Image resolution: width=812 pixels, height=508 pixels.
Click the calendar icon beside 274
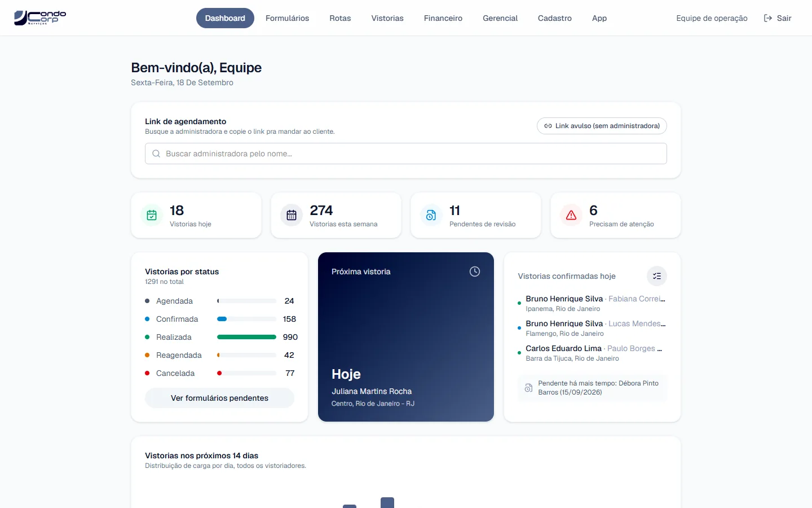pyautogui.click(x=292, y=215)
